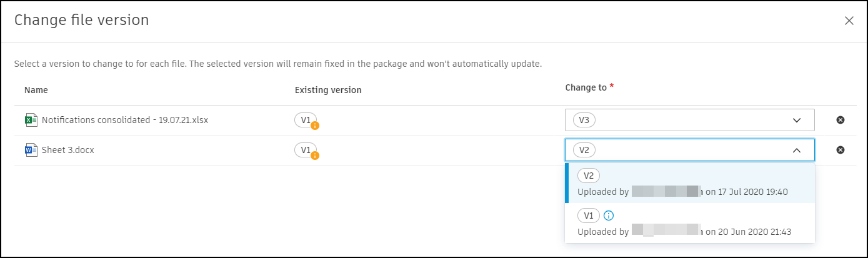
Task: Close the Change file version dialog
Action: (x=849, y=21)
